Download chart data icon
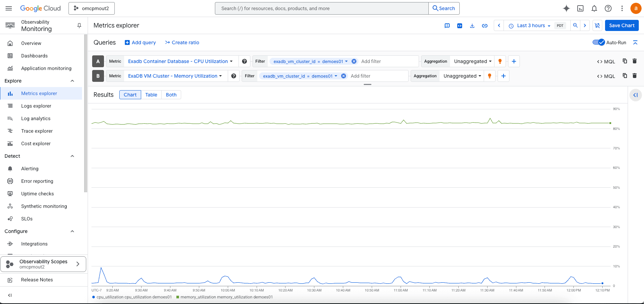644x304 pixels. coord(472,25)
